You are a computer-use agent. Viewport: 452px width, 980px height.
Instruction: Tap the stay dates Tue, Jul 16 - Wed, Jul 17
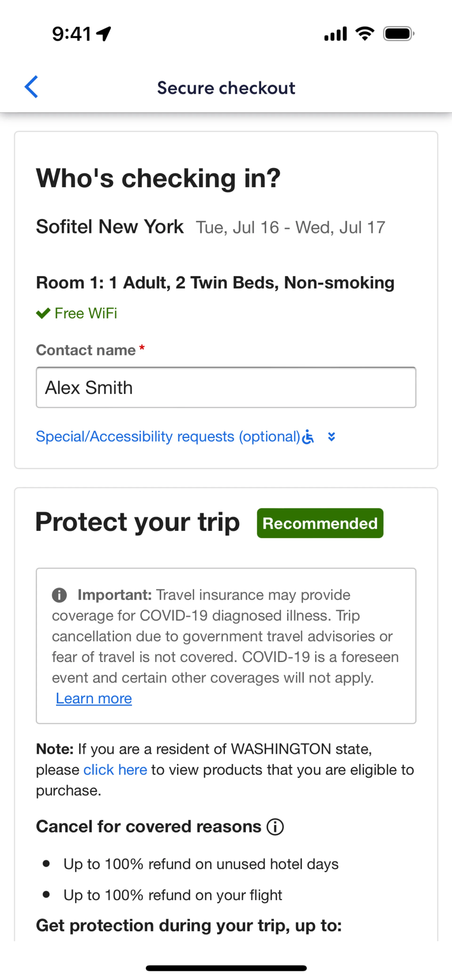[290, 227]
